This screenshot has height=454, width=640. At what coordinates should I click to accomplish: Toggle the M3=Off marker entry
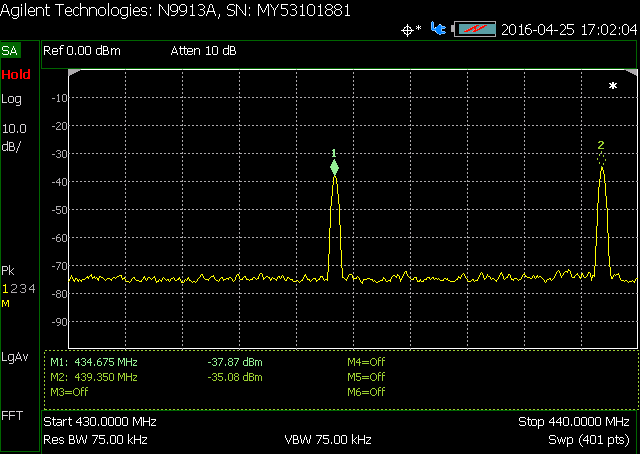(x=70, y=392)
